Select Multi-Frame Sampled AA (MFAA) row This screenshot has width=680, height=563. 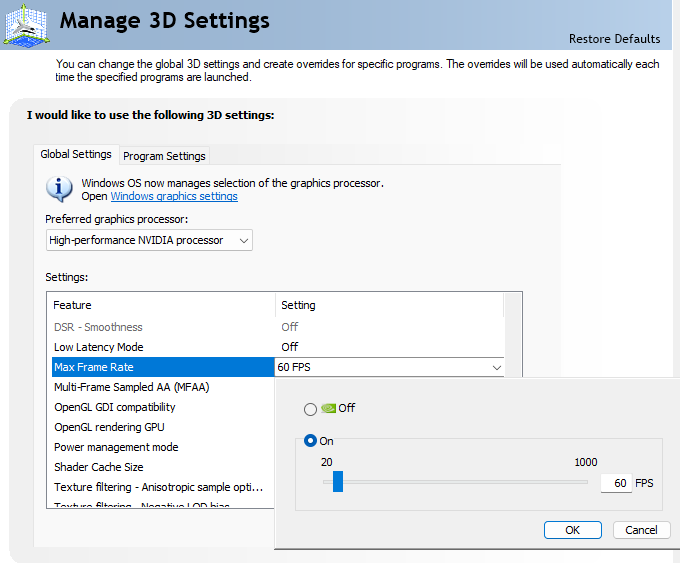pos(131,387)
